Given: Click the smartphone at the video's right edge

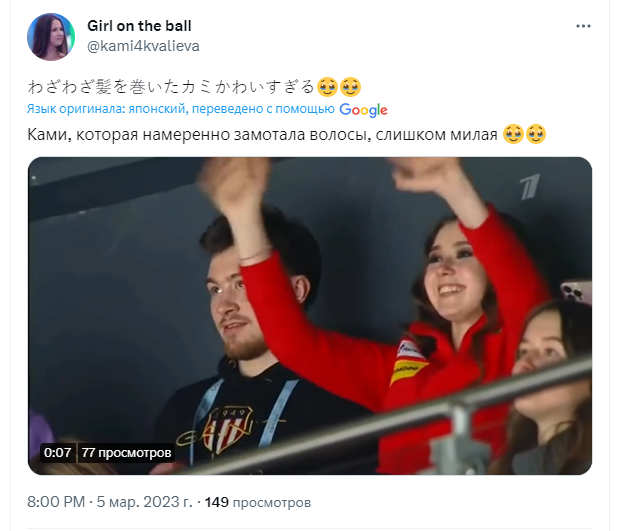Looking at the screenshot, I should click(575, 291).
